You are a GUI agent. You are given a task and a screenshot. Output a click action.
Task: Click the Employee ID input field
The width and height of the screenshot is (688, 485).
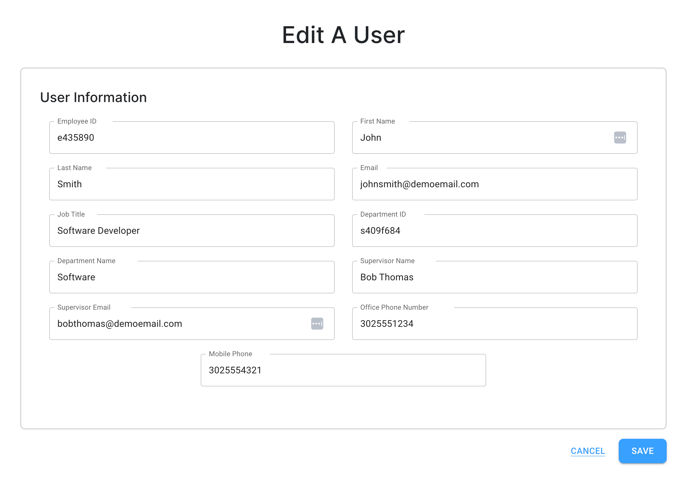(x=192, y=137)
